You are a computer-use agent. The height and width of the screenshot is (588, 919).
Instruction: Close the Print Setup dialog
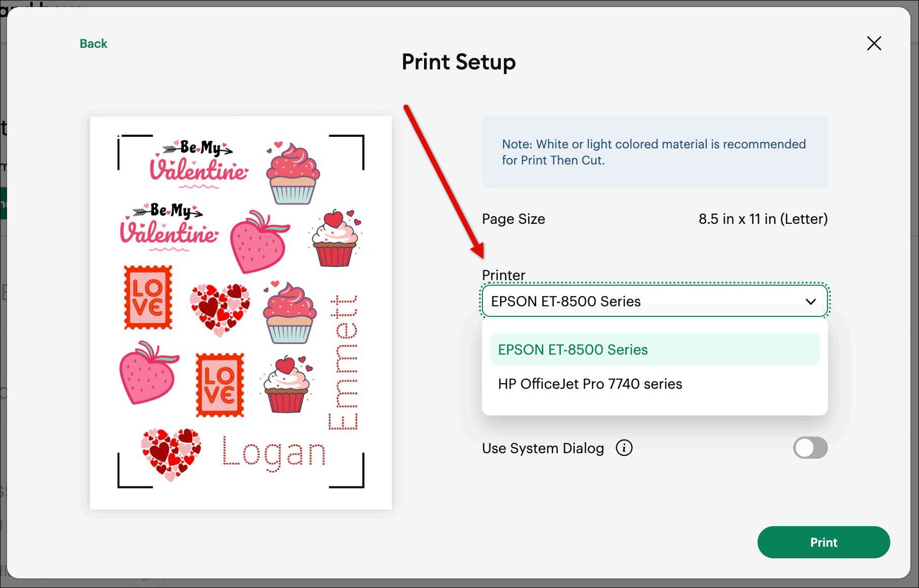coord(874,44)
